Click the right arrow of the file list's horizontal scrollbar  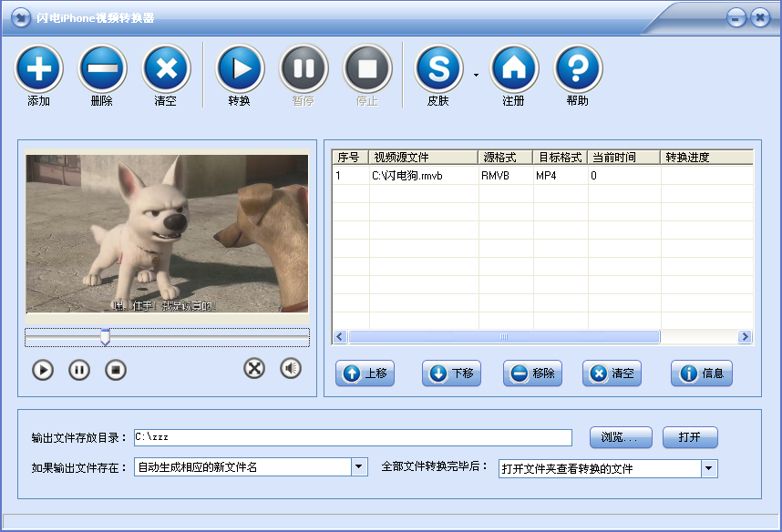point(746,336)
